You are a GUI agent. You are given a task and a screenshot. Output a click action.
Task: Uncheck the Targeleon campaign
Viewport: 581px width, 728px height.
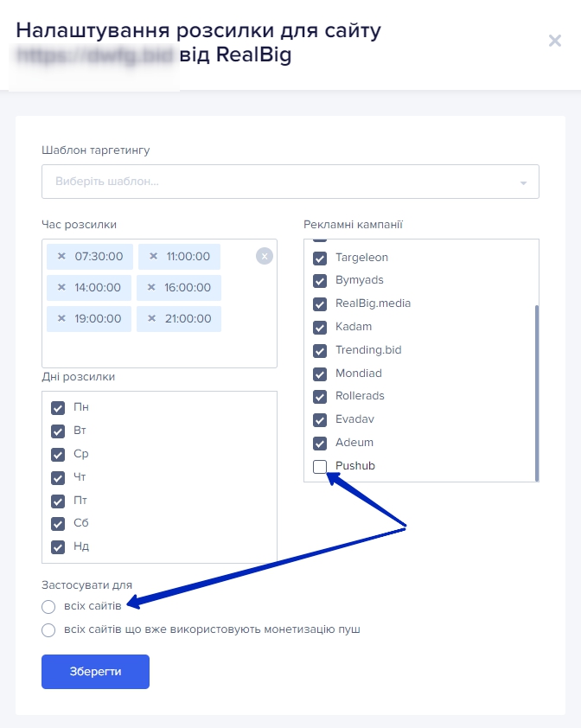click(x=320, y=259)
